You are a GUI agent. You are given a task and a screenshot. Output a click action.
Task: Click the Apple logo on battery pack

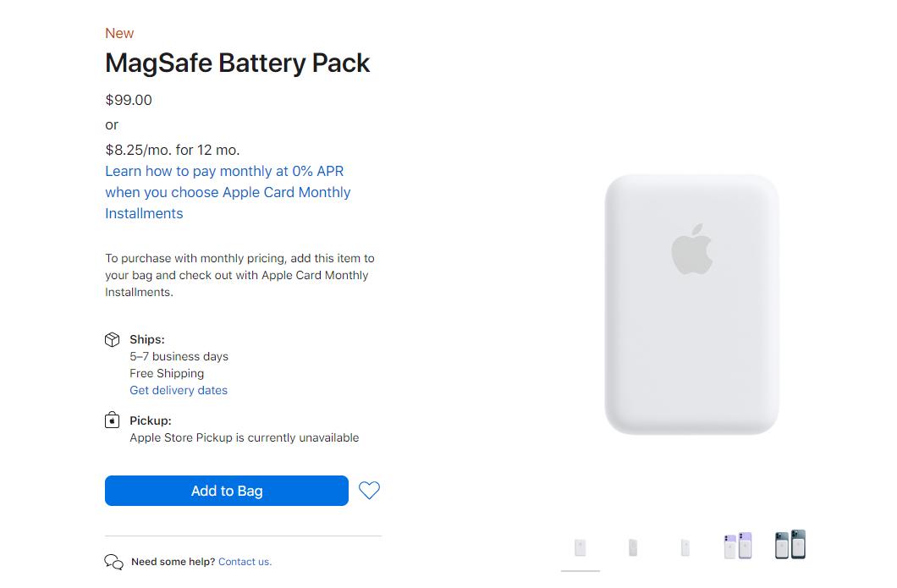pyautogui.click(x=691, y=250)
